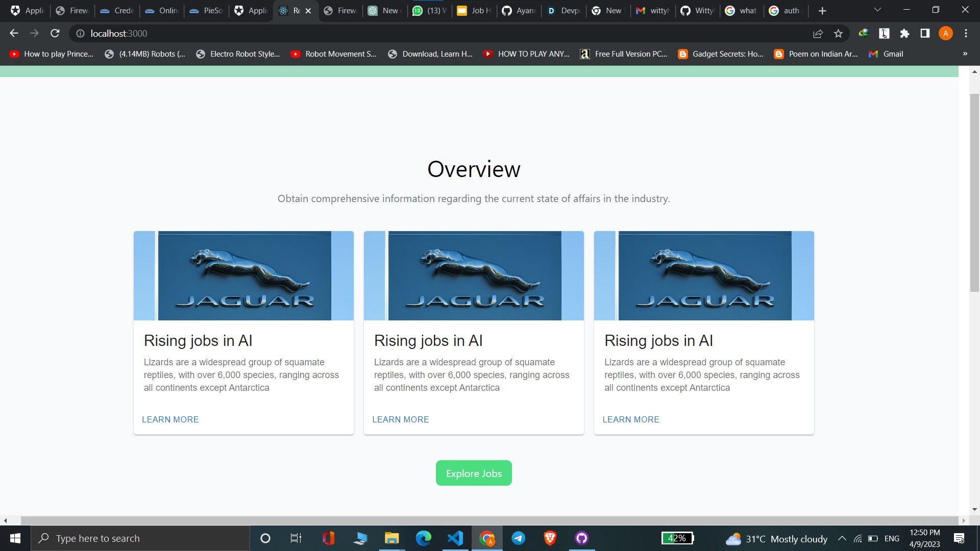Click the share page icon

(818, 33)
